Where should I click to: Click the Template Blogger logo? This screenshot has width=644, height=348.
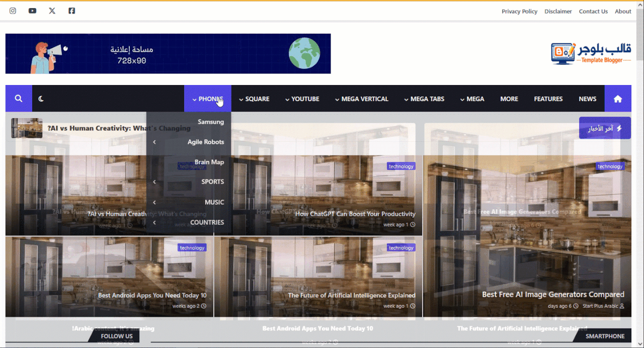(591, 53)
